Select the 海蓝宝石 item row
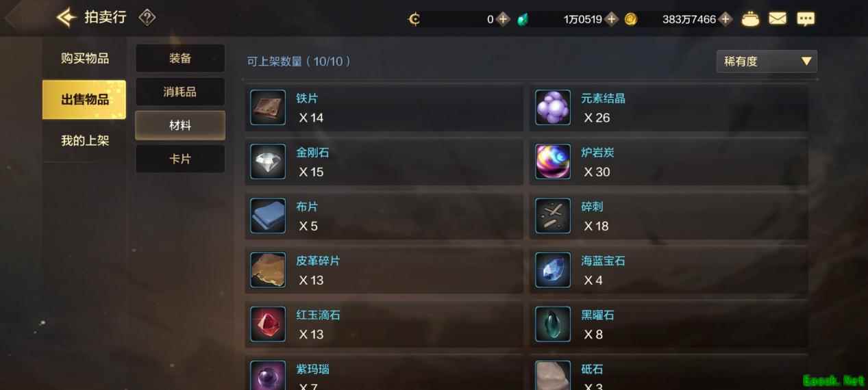The height and width of the screenshot is (390, 868). pyautogui.click(x=669, y=270)
